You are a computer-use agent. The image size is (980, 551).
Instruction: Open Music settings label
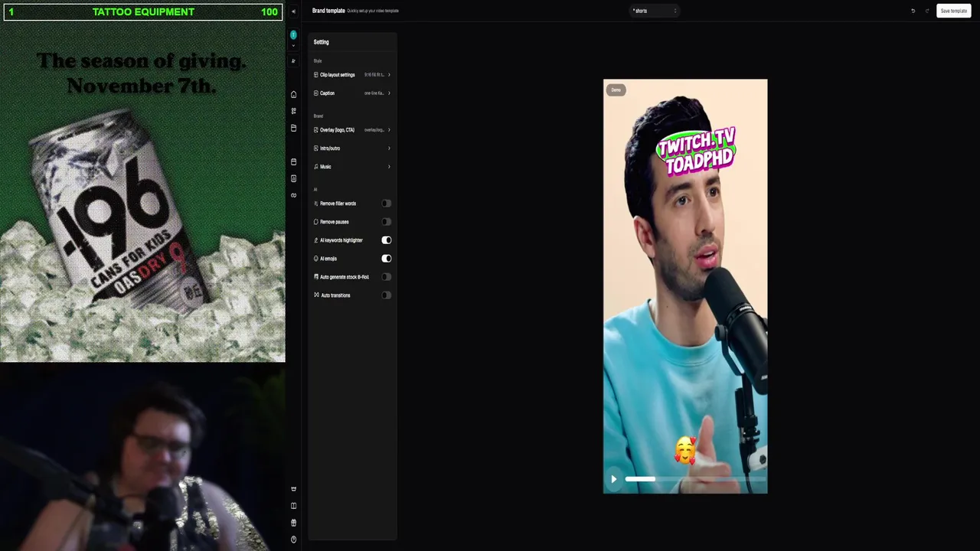pos(326,167)
